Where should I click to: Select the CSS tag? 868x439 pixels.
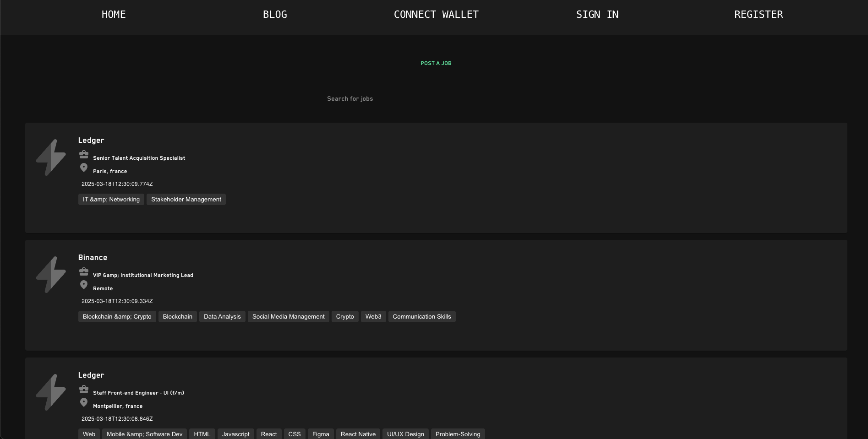point(295,434)
